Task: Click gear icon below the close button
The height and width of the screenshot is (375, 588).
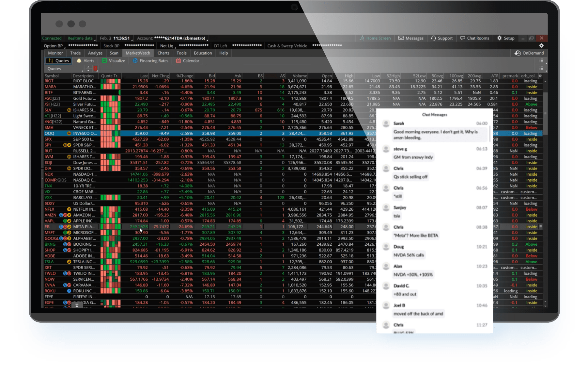Action: coord(541,46)
